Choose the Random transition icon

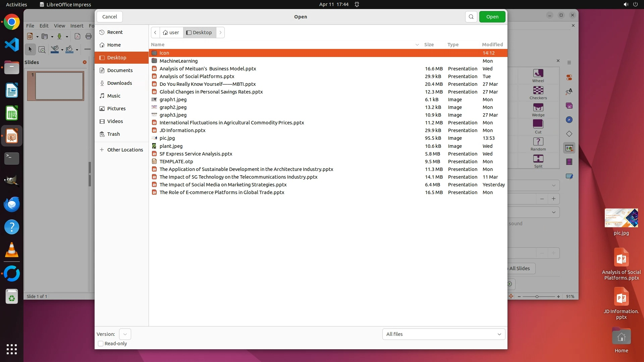tap(538, 142)
